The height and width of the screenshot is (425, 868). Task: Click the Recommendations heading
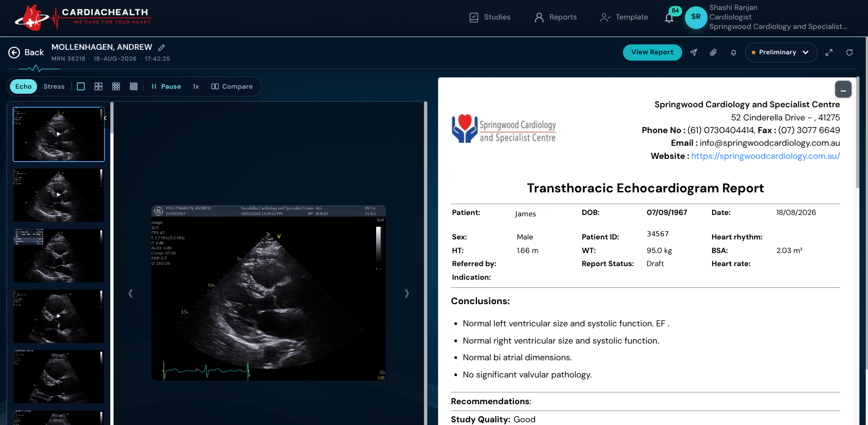(491, 401)
